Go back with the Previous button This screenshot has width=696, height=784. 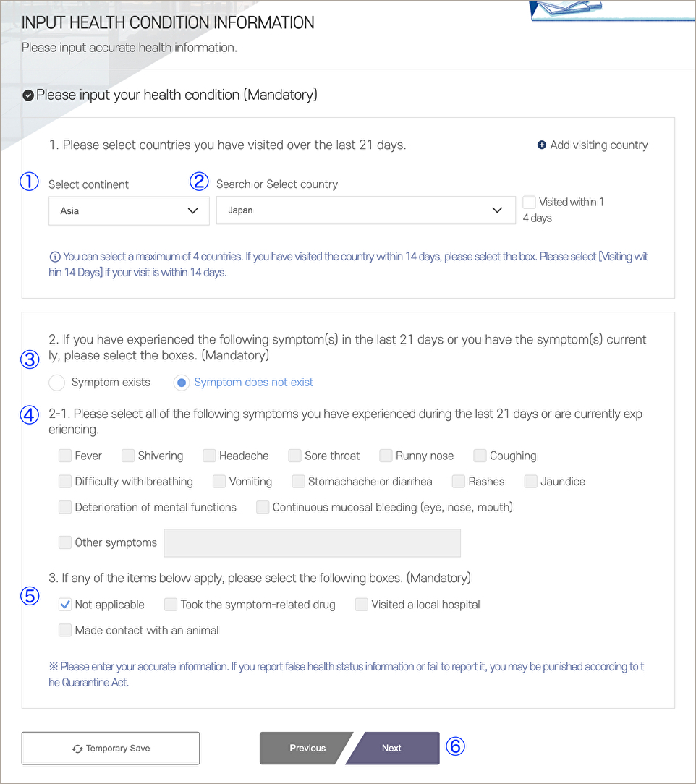coord(307,748)
